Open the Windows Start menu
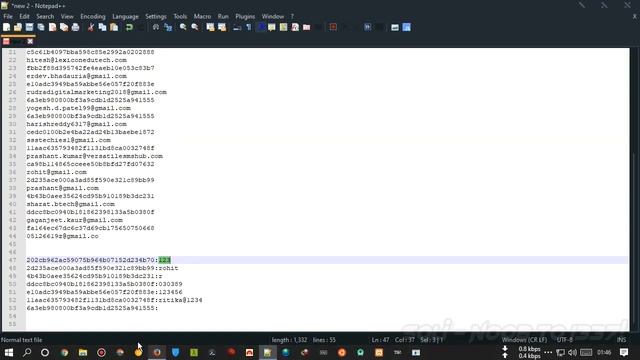640x360 pixels. tap(9, 352)
